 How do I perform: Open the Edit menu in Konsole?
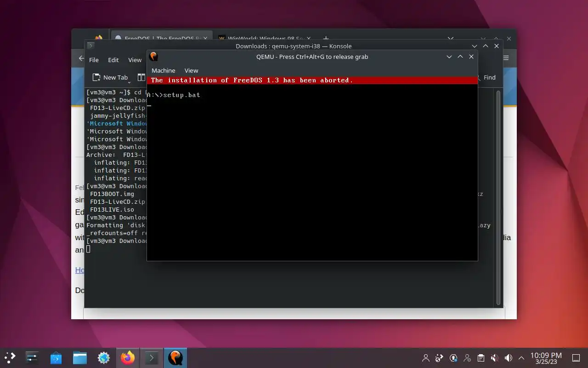[x=113, y=60]
